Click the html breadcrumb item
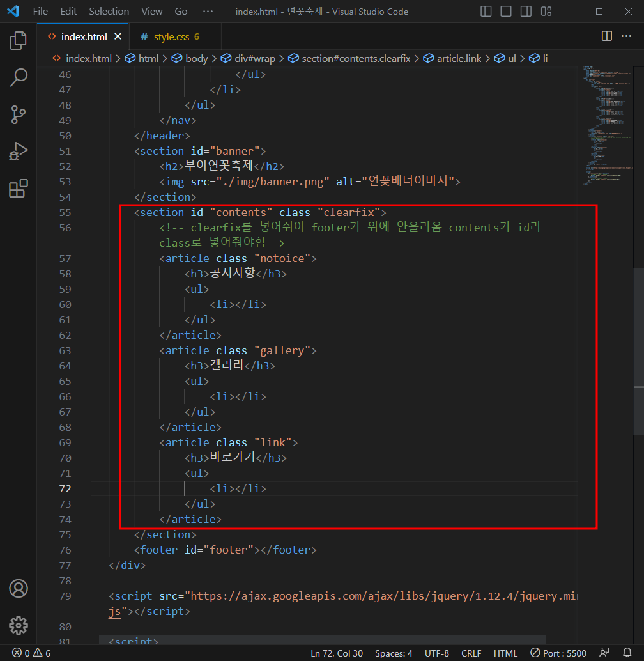644x661 pixels. 142,59
